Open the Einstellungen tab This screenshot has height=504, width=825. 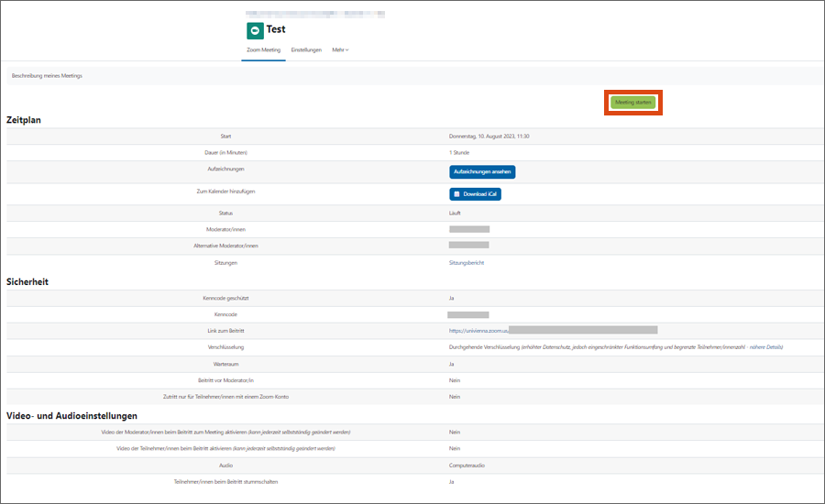306,49
